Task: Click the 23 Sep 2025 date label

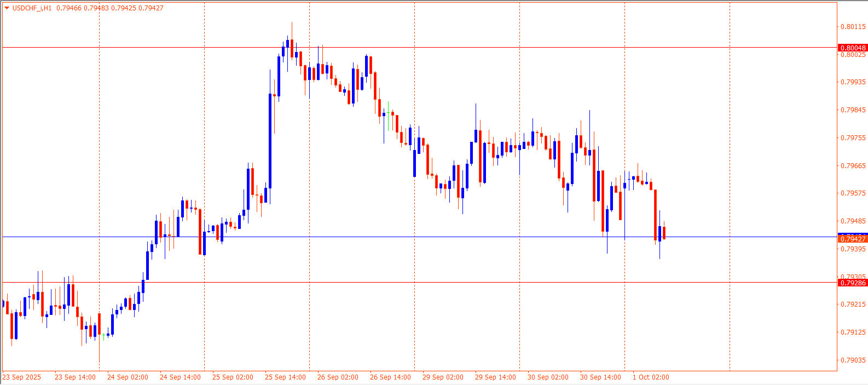Action: tap(22, 377)
